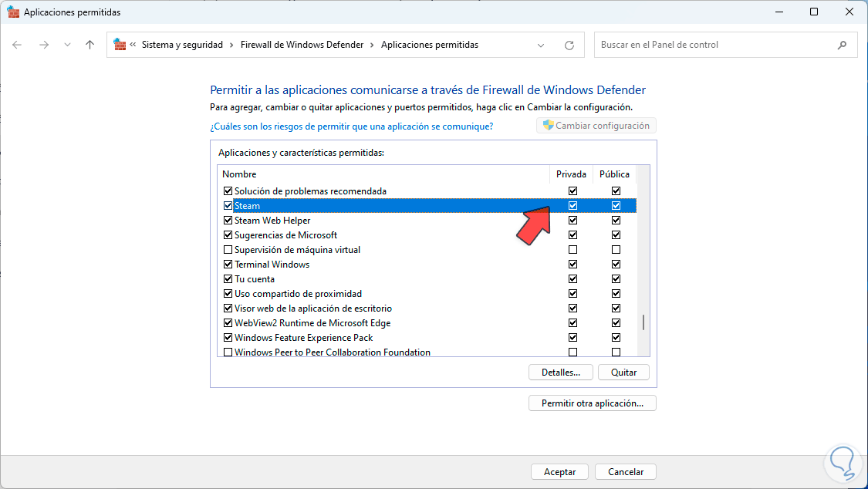Close the Aplicaciones permitidas window
The width and height of the screenshot is (868, 489).
(849, 12)
